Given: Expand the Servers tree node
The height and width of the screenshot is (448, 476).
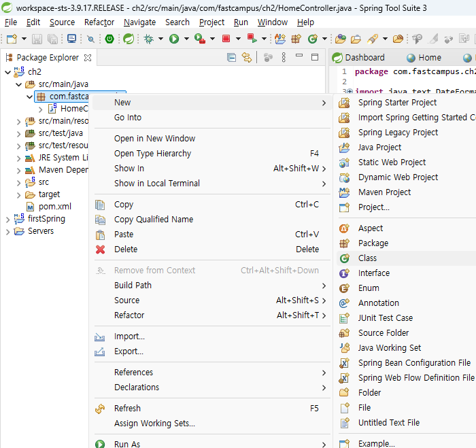Looking at the screenshot, I should (8, 232).
